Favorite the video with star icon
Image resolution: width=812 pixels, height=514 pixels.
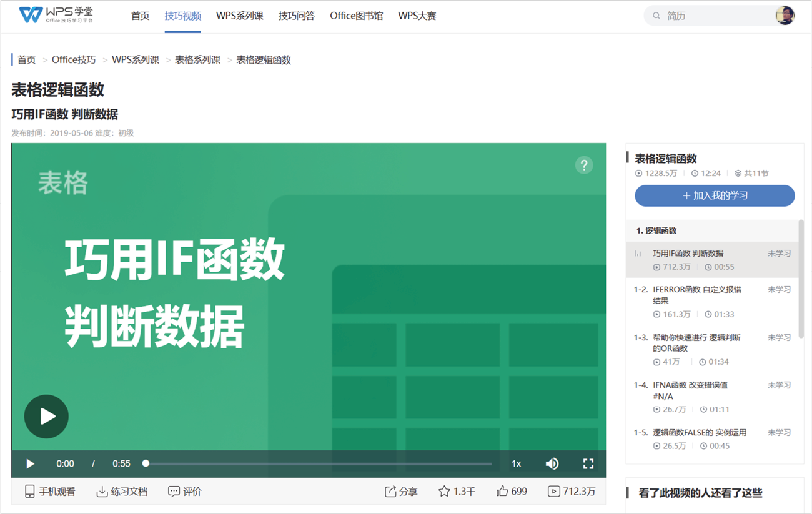coord(444,492)
